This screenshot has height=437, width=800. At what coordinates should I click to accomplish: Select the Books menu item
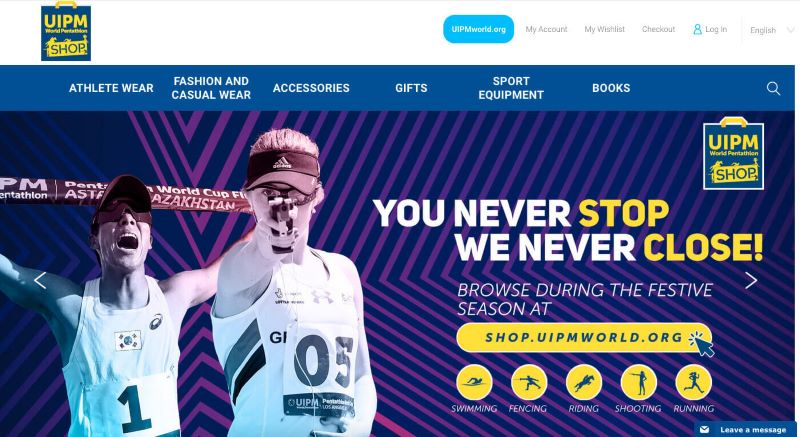click(611, 88)
